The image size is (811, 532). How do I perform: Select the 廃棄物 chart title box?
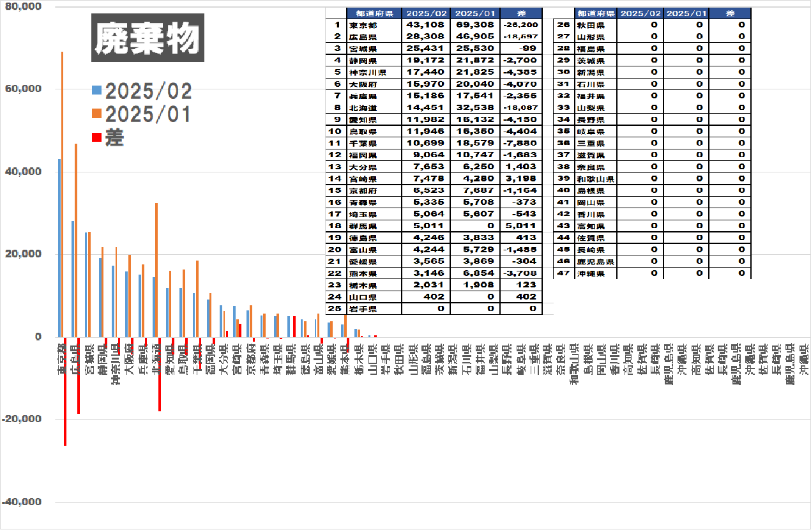click(x=148, y=38)
